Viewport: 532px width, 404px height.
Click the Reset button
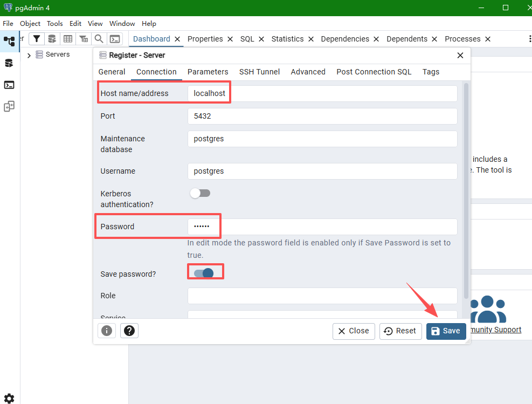tap(400, 331)
